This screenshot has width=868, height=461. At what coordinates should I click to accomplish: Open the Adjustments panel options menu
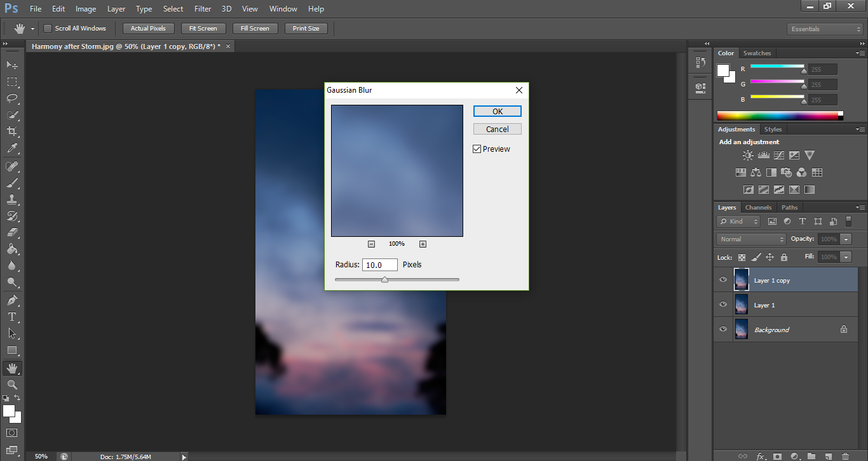860,130
